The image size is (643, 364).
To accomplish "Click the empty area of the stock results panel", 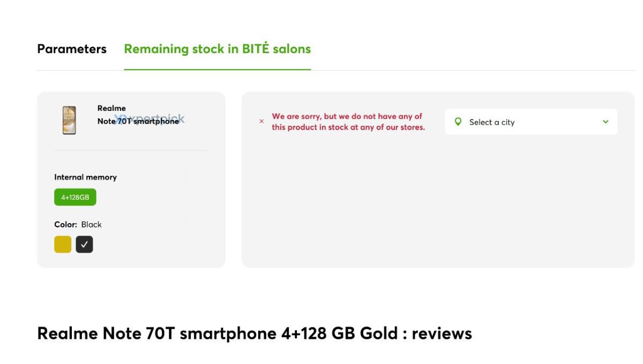I will [x=438, y=209].
